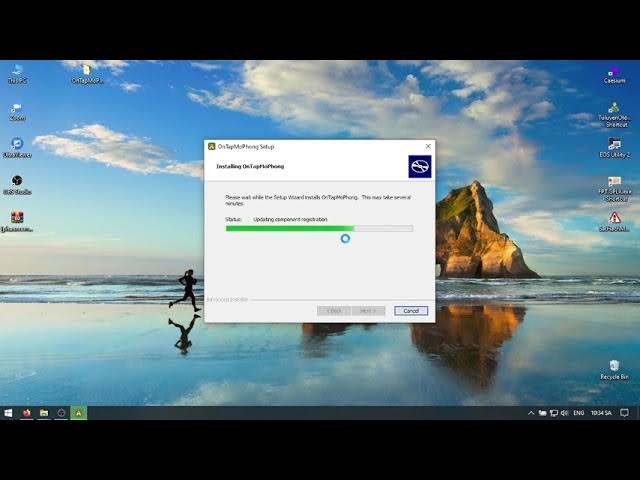640x480 pixels.
Task: Open the Caesium desktop icon
Action: tap(614, 71)
